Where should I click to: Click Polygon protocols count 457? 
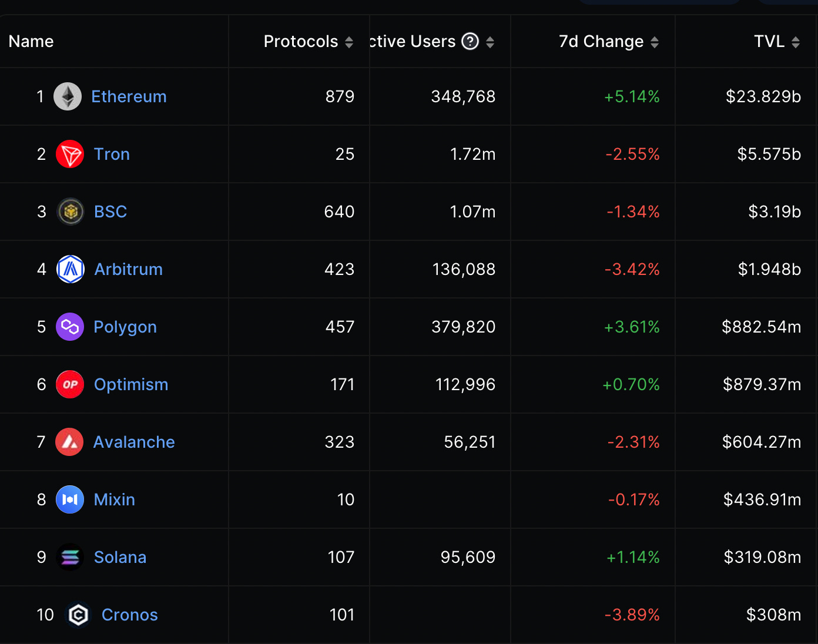[x=340, y=327]
